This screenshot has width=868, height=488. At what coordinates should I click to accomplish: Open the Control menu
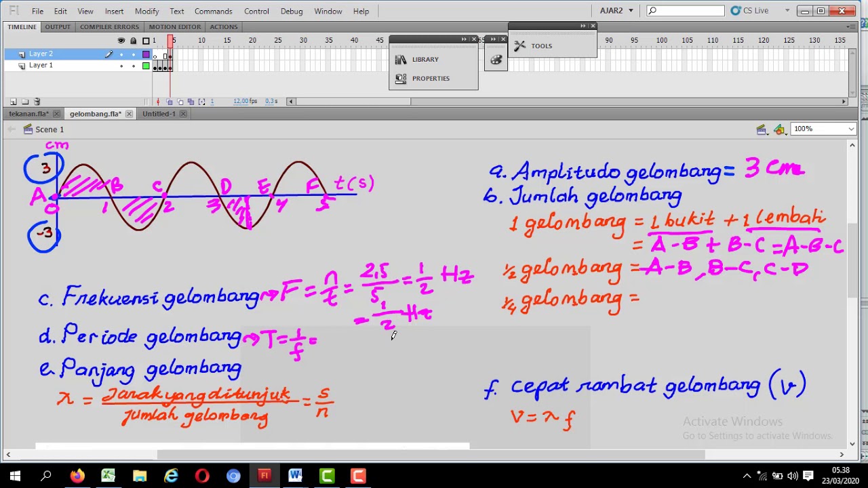tap(256, 11)
